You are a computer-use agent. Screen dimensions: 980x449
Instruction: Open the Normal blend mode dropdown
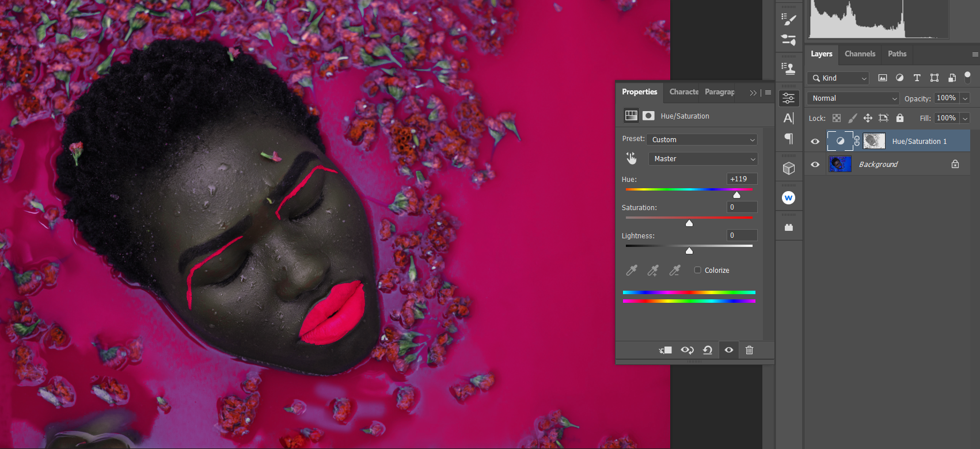coord(852,98)
